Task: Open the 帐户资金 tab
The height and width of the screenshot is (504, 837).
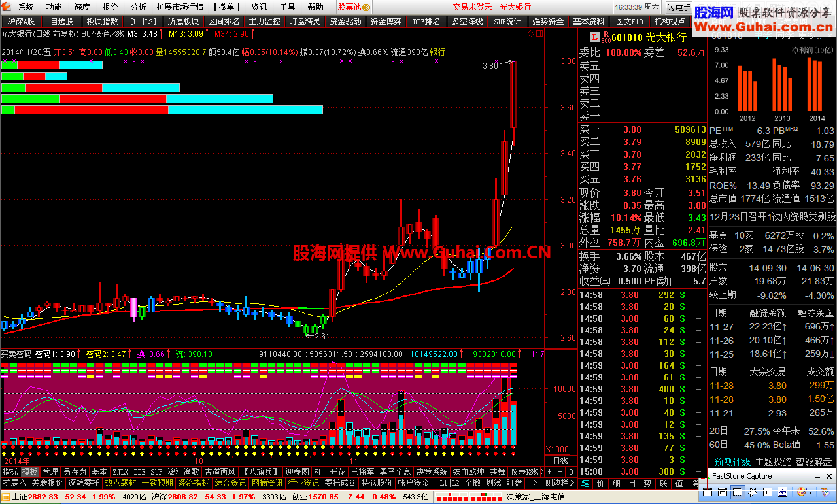Action: coord(414,483)
